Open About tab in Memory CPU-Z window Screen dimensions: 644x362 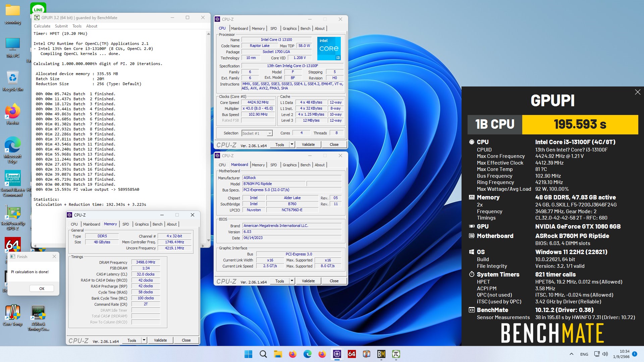(x=172, y=224)
